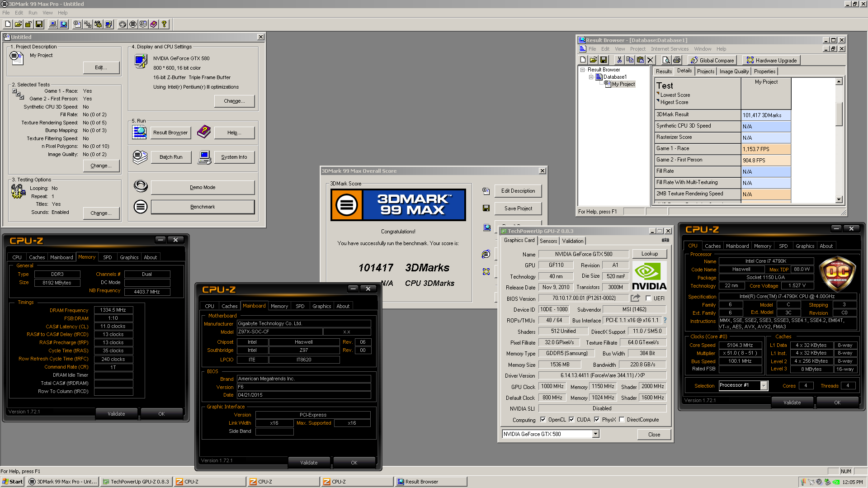The image size is (868, 488).
Task: Collapse the Result Browser root tree node
Action: (583, 70)
